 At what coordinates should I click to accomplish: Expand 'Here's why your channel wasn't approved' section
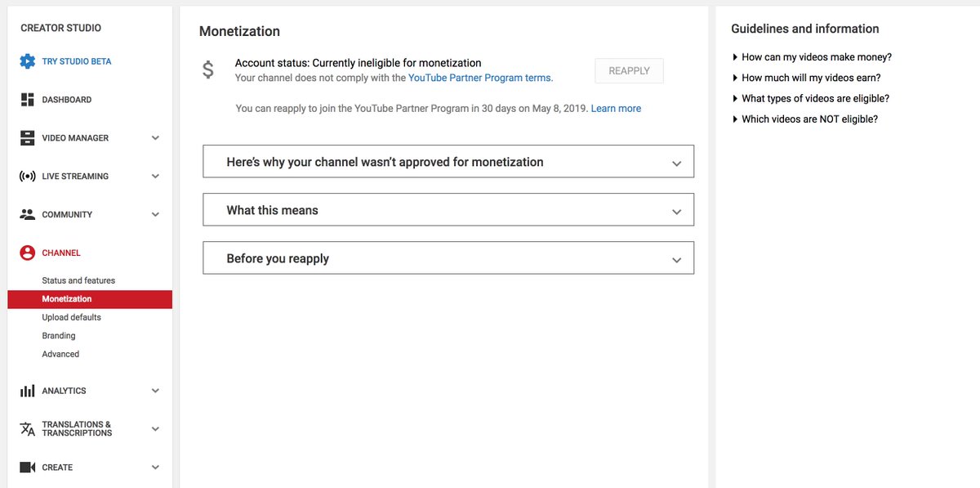pos(448,162)
